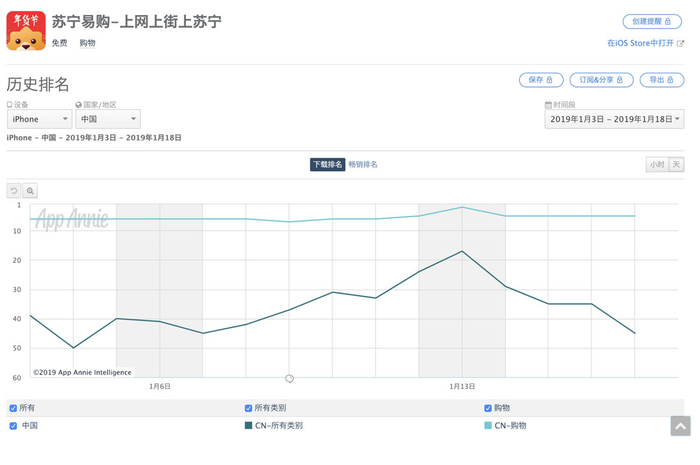Open the 中国 country/region dropdown

click(107, 119)
